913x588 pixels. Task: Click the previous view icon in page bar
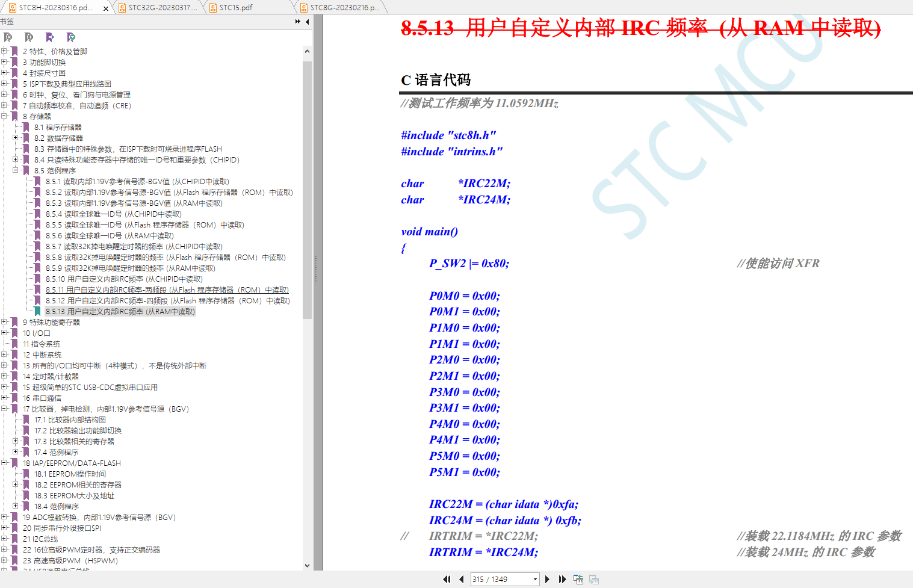(x=578, y=579)
